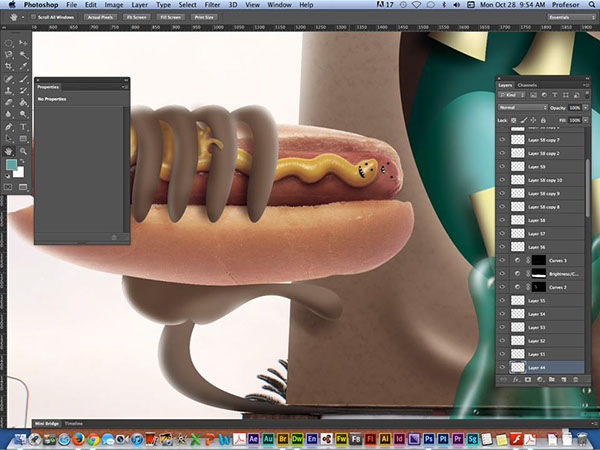Open the Essentials workspace dropdown
Screen dimensions: 600x450
coord(572,17)
